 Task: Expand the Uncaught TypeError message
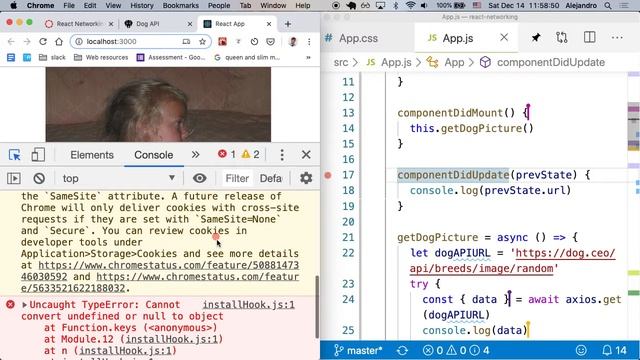coord(24,305)
